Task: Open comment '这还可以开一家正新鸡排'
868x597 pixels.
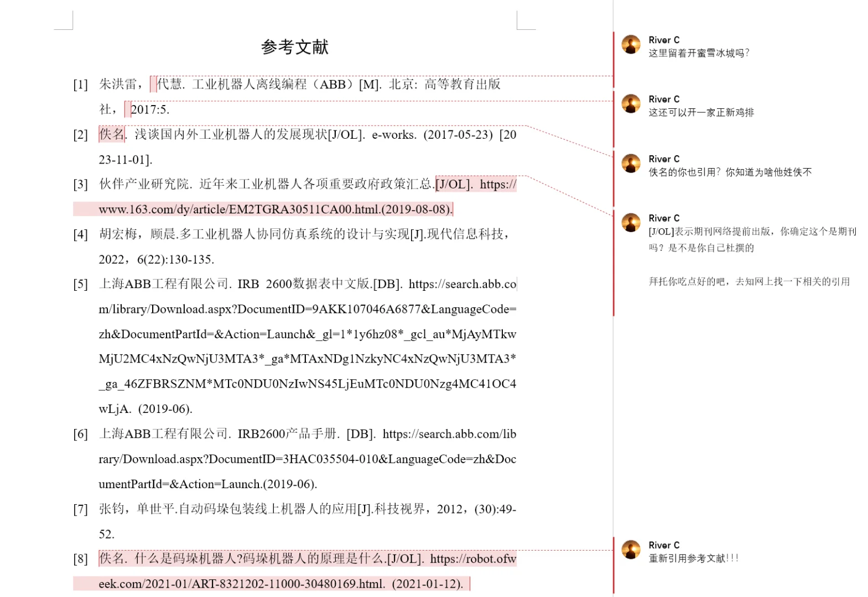Action: point(701,112)
